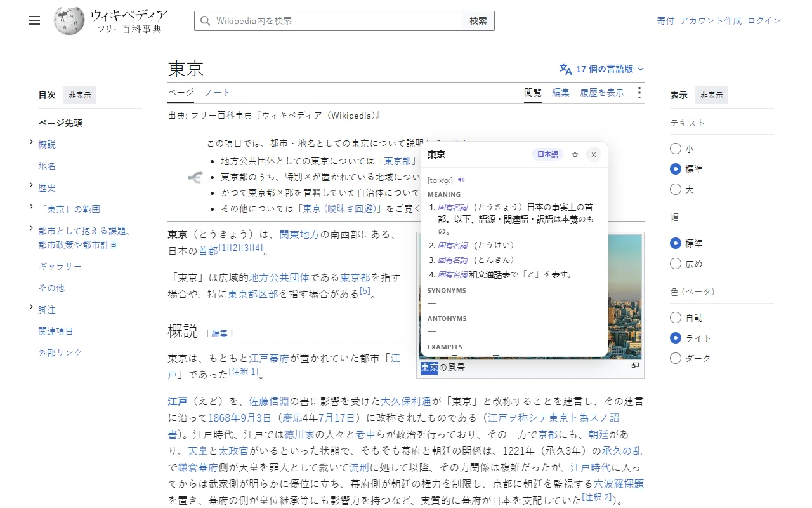Open the main hamburger menu
The image size is (812, 508).
34,20
